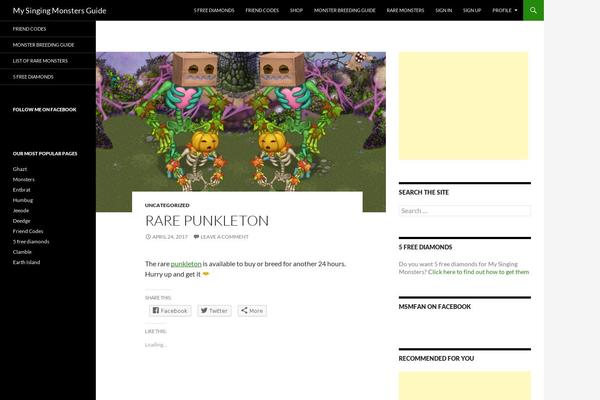Open the Jeeode popular page link

tap(21, 210)
